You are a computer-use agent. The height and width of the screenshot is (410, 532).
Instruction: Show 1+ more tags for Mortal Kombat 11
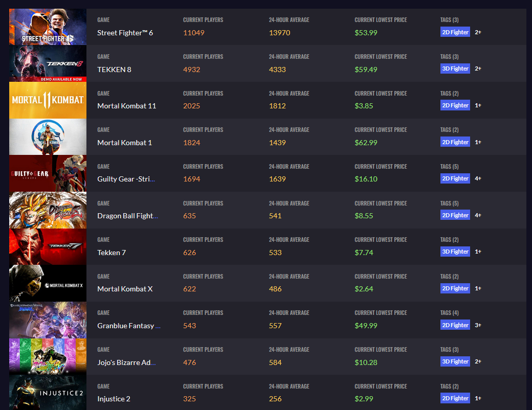478,105
